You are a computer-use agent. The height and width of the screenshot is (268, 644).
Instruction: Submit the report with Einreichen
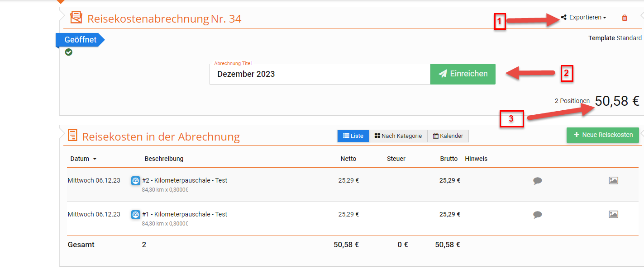pyautogui.click(x=463, y=74)
